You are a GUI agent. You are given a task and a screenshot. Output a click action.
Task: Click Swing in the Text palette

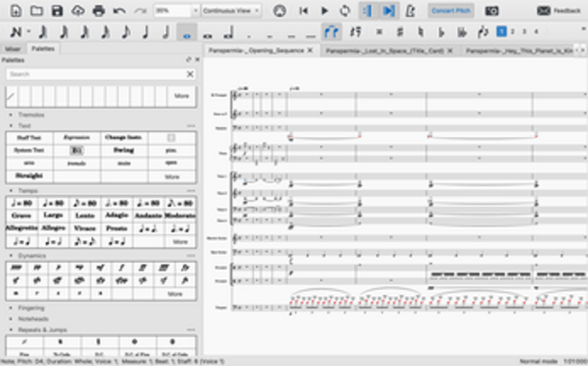coord(123,150)
